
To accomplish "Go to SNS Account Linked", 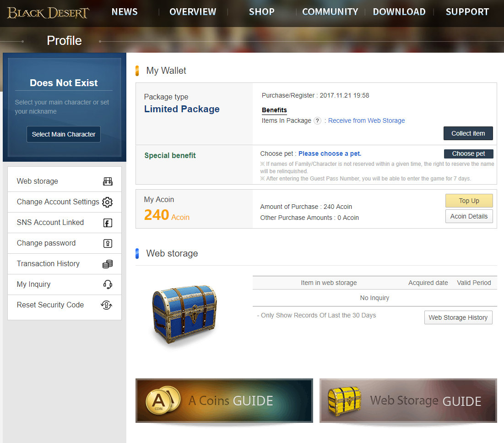I will (x=65, y=223).
